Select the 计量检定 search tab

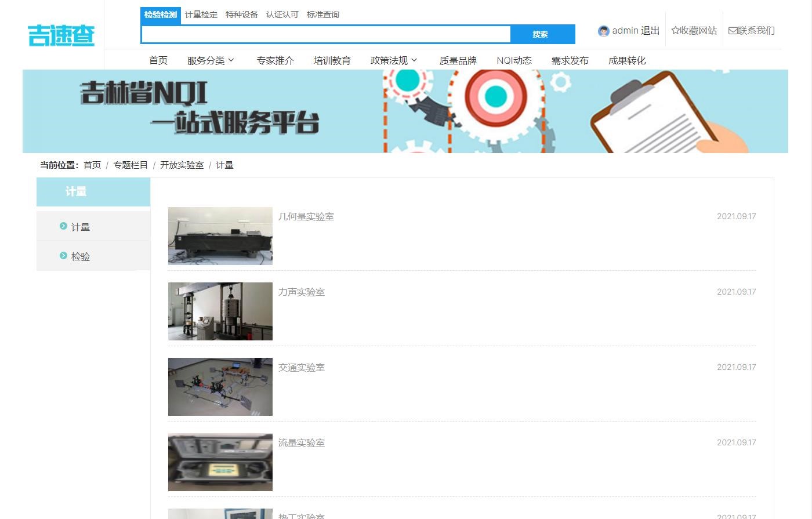pos(201,14)
